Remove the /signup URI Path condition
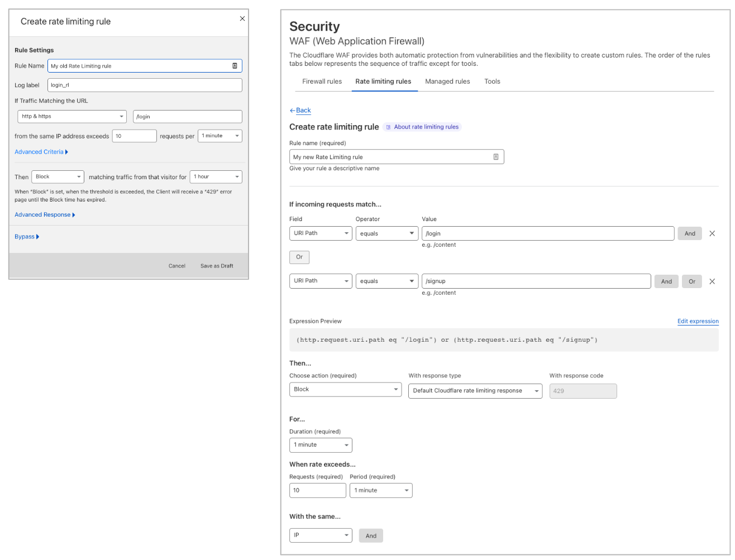735x560 pixels. point(712,281)
